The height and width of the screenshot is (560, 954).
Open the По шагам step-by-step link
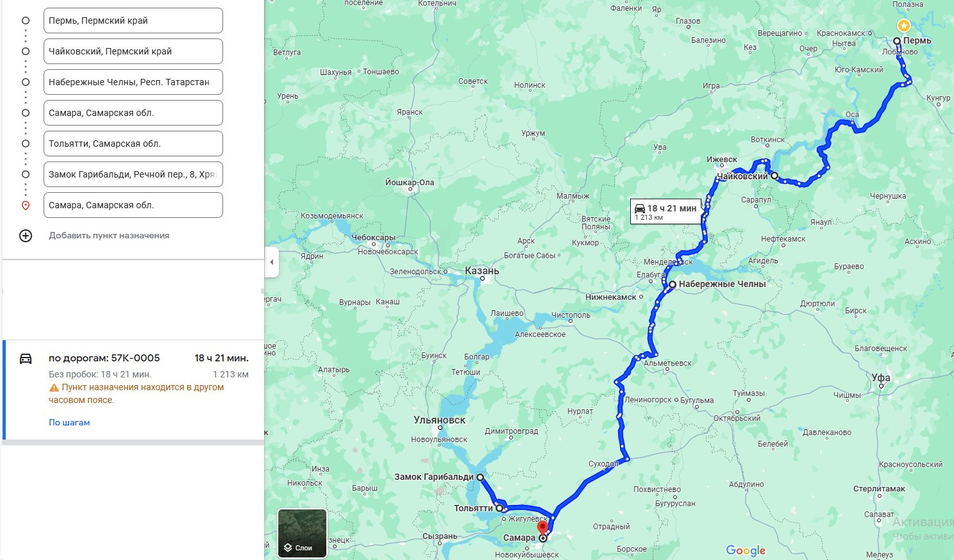(x=69, y=423)
